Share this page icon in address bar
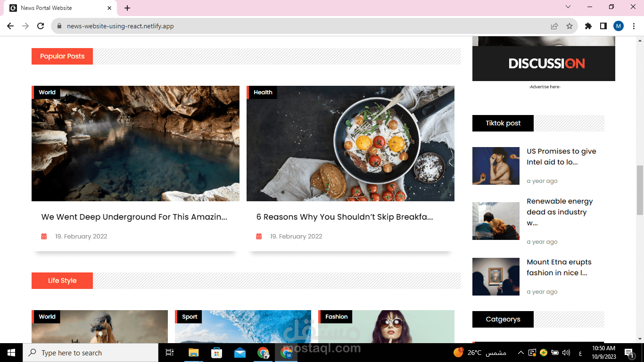The width and height of the screenshot is (644, 362). click(554, 26)
